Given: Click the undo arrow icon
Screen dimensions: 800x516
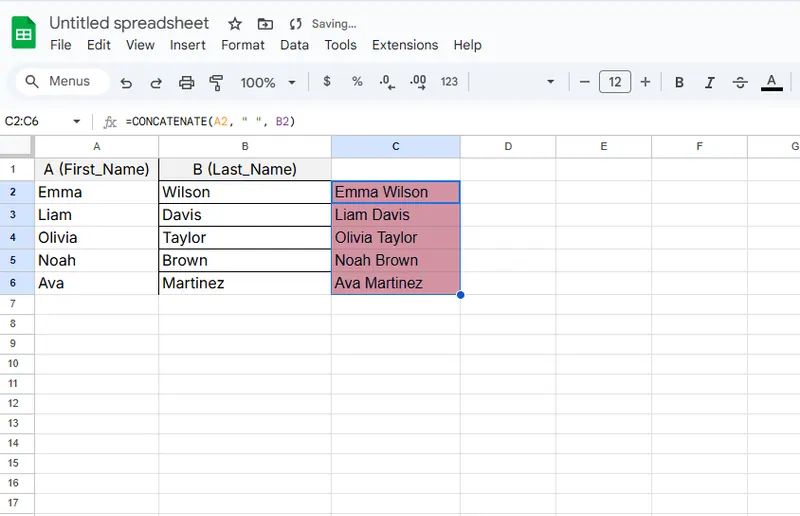Looking at the screenshot, I should 126,83.
